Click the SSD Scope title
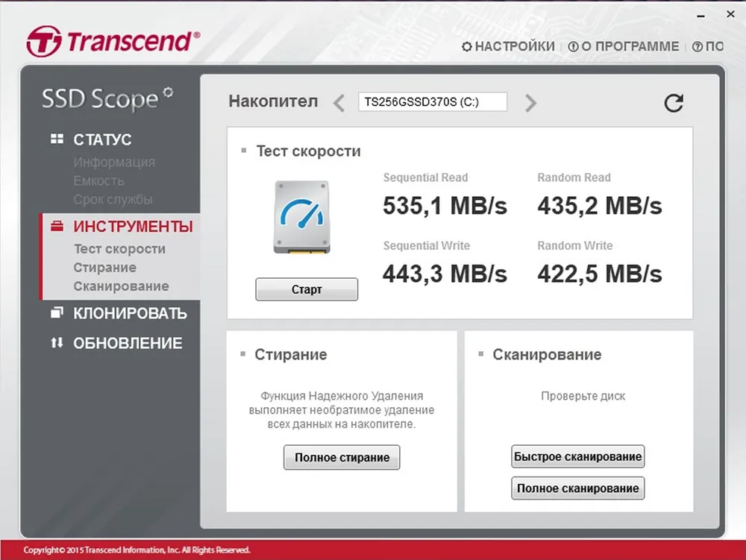The image size is (746, 560). tap(107, 98)
